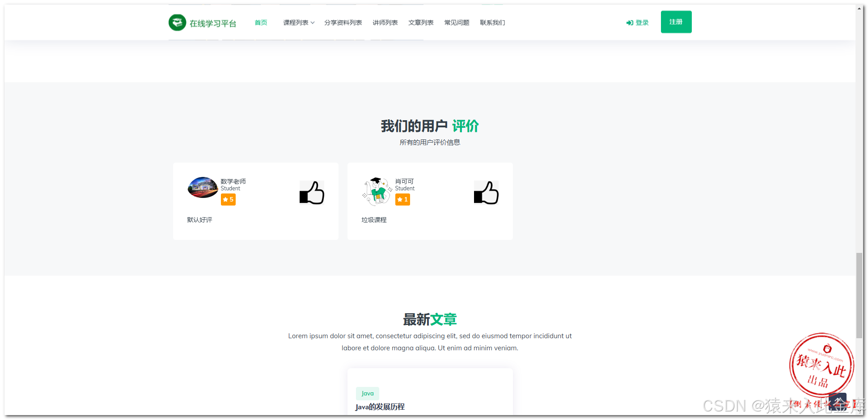Open the article Java的发展历程
Screen dimensions: 868x420
click(380, 407)
